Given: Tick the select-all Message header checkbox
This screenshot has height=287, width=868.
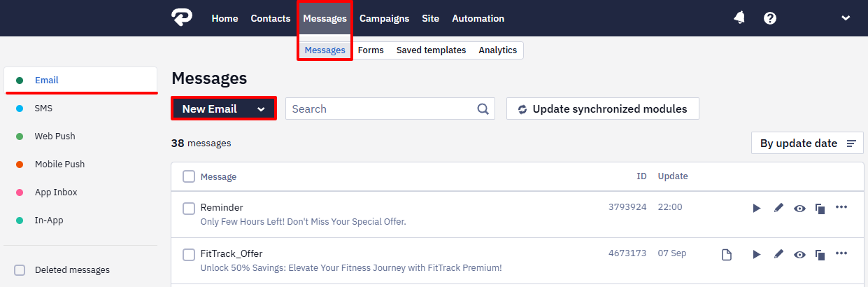Looking at the screenshot, I should coord(189,176).
